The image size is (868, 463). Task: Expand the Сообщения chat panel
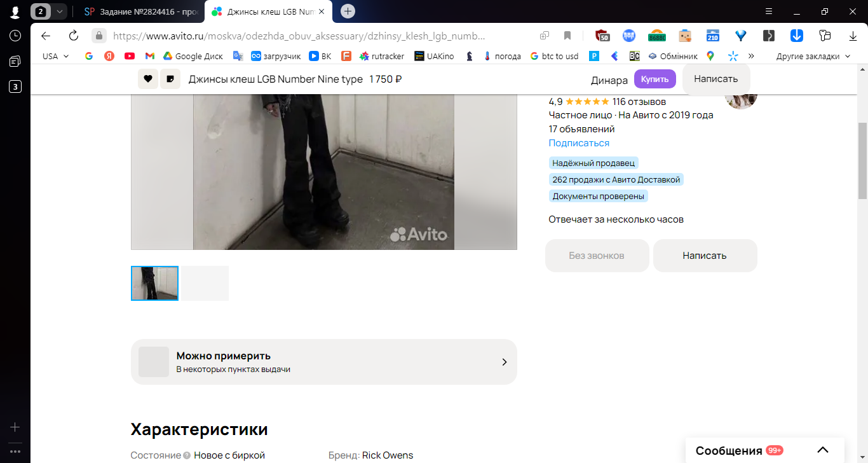pos(823,450)
